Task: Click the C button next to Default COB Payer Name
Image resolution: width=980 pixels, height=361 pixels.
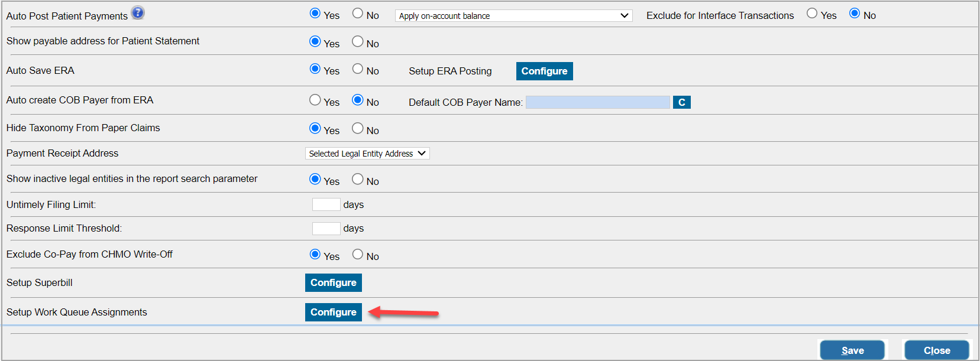Action: 681,102
